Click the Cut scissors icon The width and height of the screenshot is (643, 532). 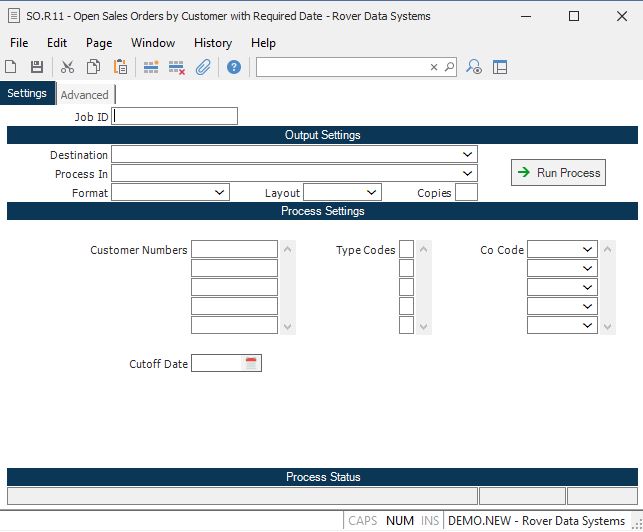68,67
